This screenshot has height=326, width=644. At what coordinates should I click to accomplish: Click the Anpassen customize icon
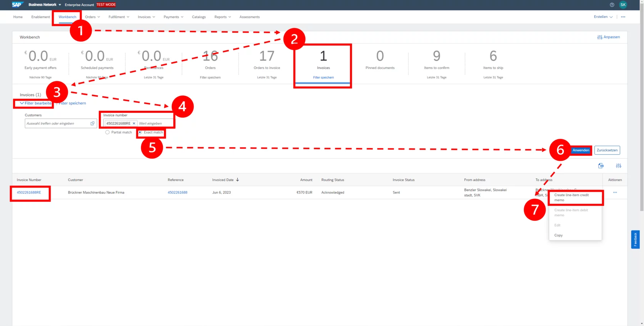coord(600,37)
